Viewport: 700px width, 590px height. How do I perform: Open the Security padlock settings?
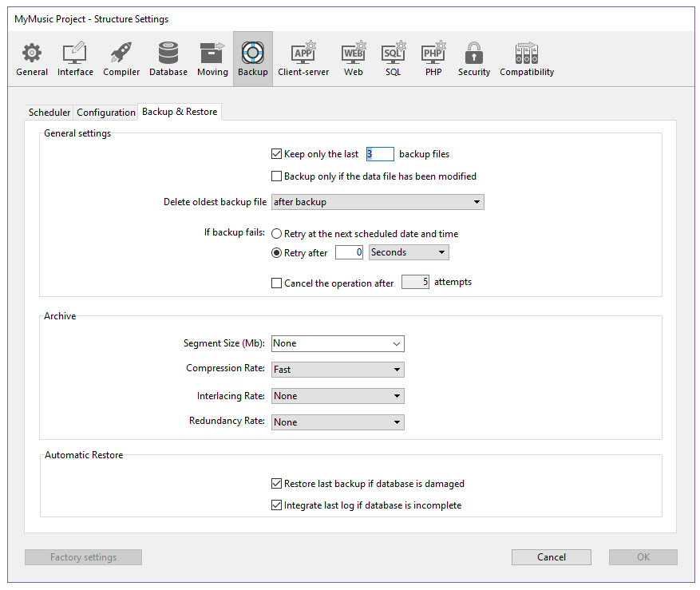pyautogui.click(x=474, y=59)
